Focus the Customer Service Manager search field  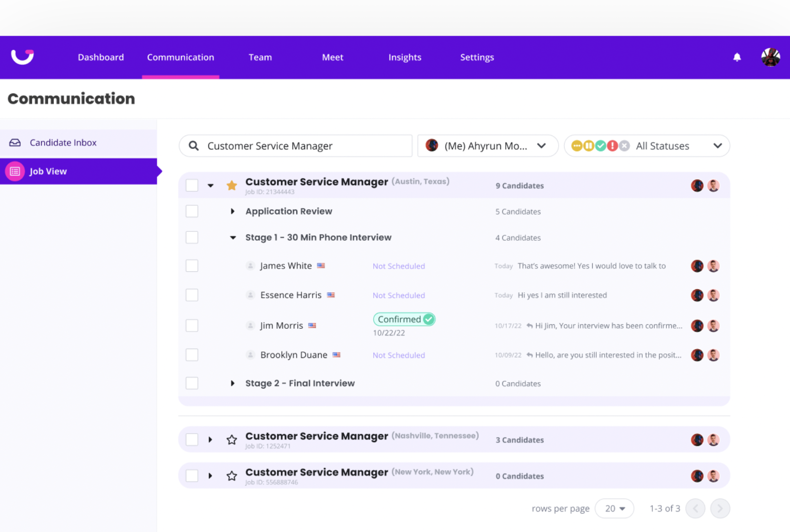point(296,146)
